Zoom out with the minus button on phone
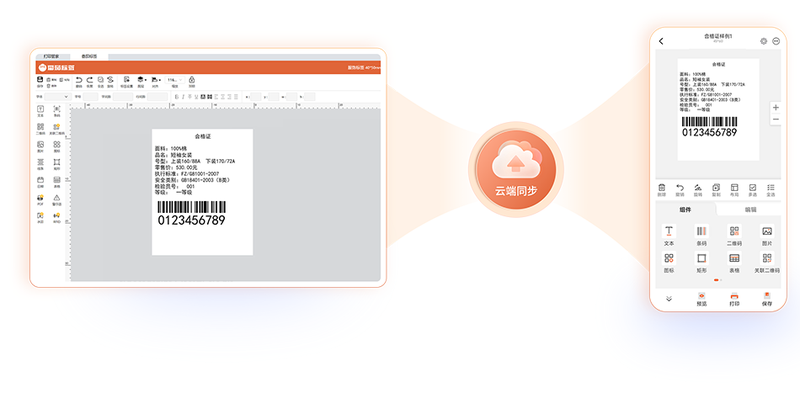This screenshot has height=393, width=800. 776,119
